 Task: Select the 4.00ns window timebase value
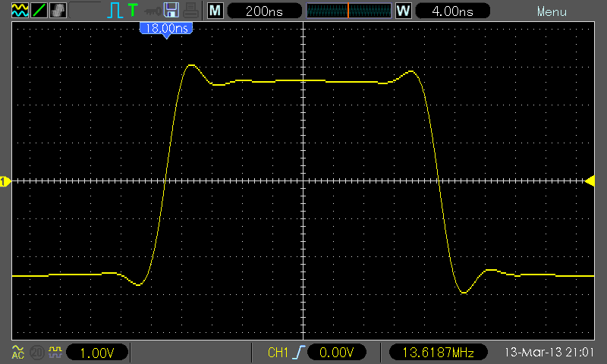[x=452, y=11]
